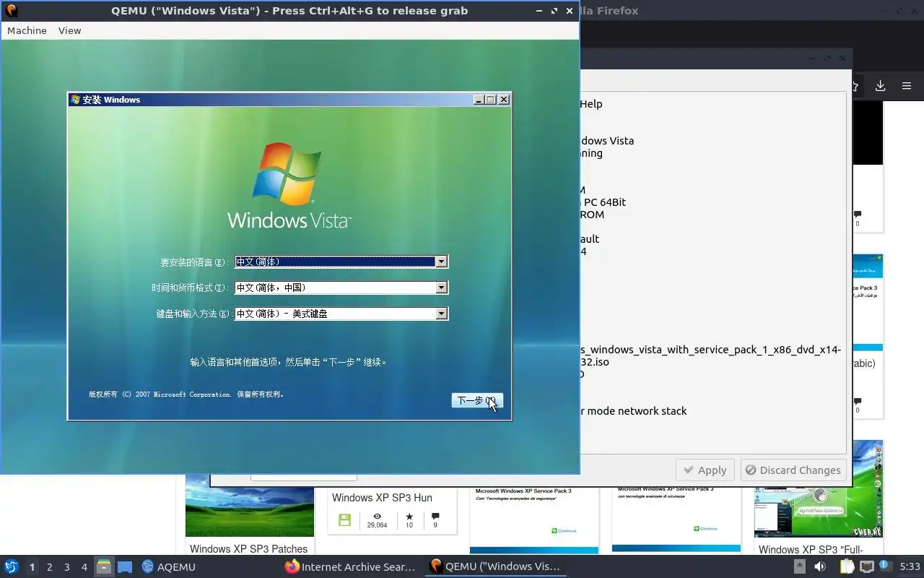
Task: Click the 5:33 clock
Action: 910,567
